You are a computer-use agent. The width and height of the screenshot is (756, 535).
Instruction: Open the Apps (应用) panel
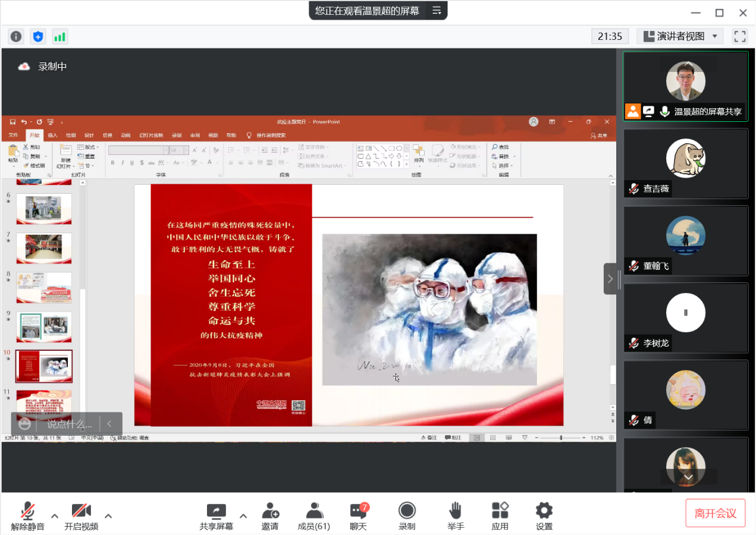500,516
